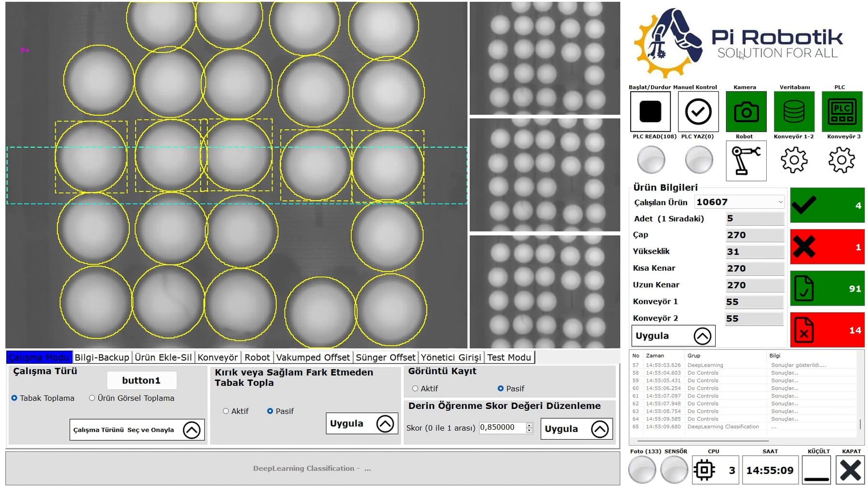
Task: Open the Ürün Ekle-Sil tab
Action: (x=163, y=357)
